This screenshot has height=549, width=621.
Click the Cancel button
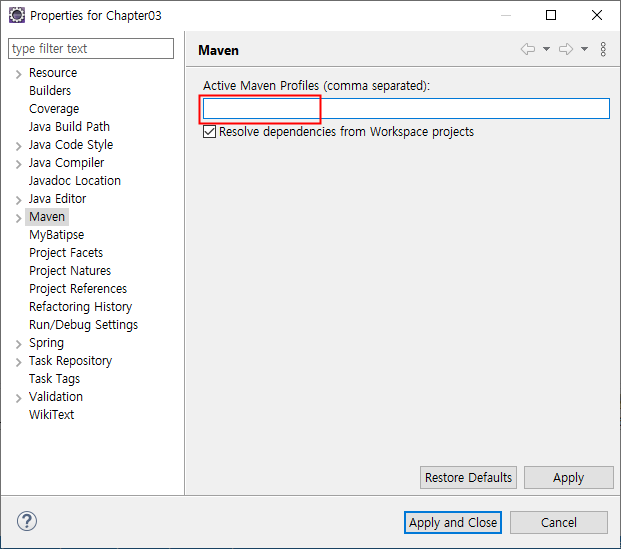point(558,522)
